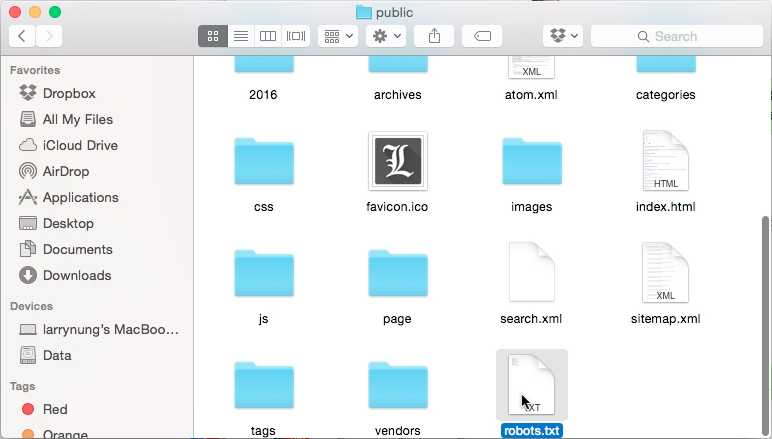Click into the Search field

[677, 36]
